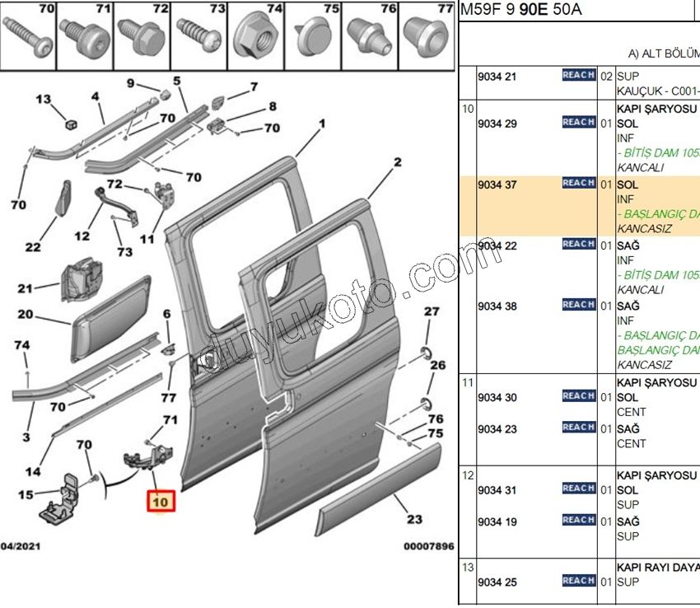Select part number 9034 29
The width and height of the screenshot is (700, 608).
tap(497, 124)
